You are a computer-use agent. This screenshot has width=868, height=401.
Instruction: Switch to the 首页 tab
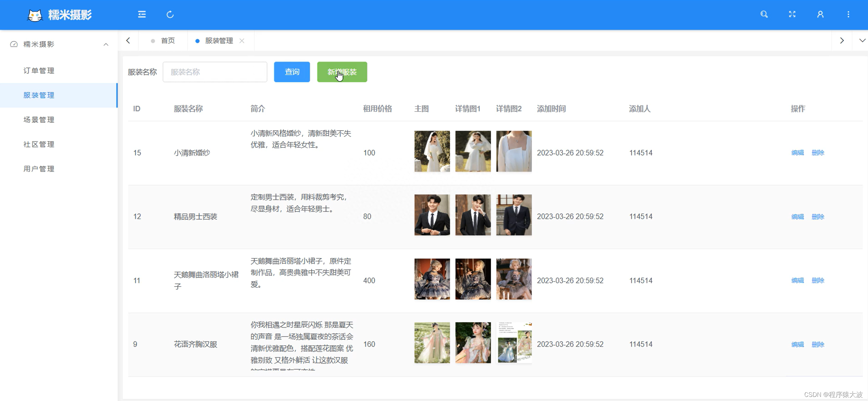(x=167, y=40)
